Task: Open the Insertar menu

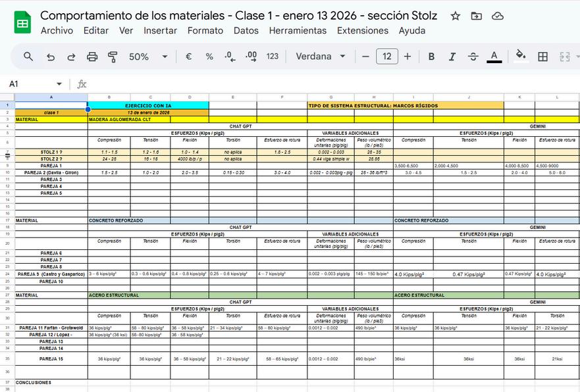Action: pos(160,31)
